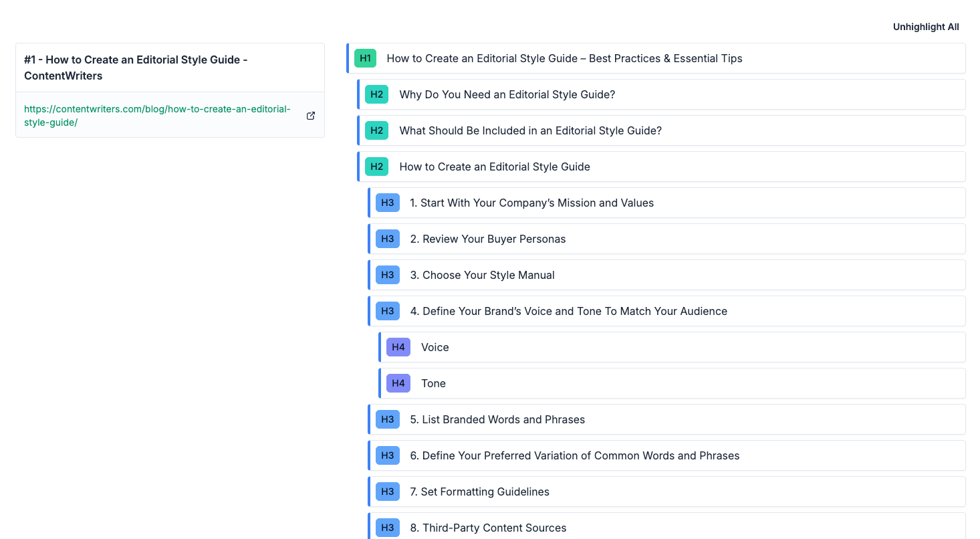Screen dimensions: 980x539
Task: Click H3 badge for 'Set Formatting Guidelines'
Action: 387,492
